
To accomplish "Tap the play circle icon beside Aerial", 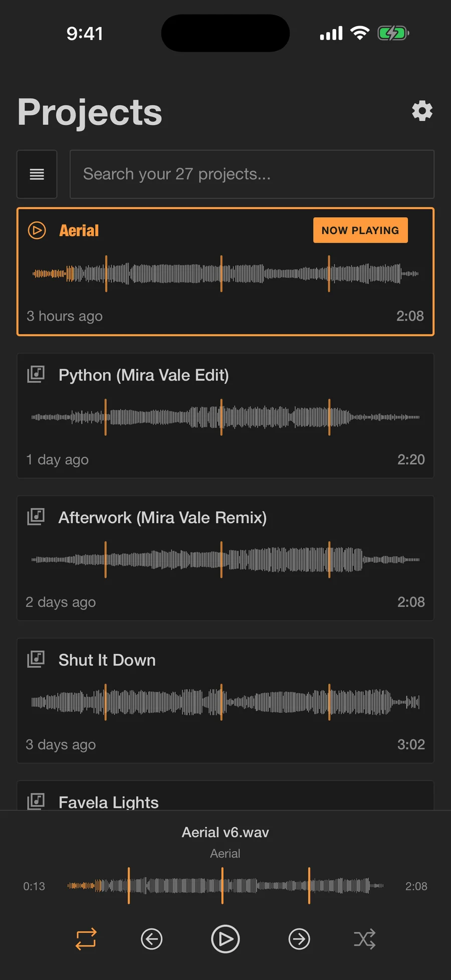I will pyautogui.click(x=37, y=231).
